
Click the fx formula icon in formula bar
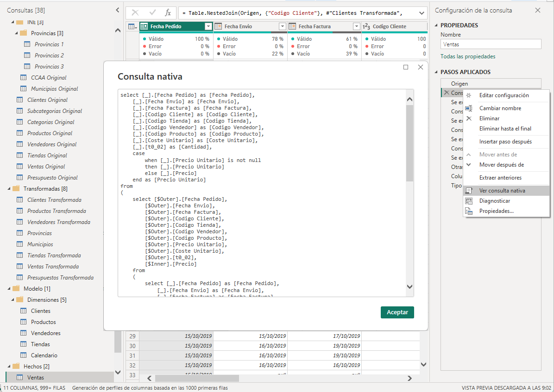(x=168, y=13)
